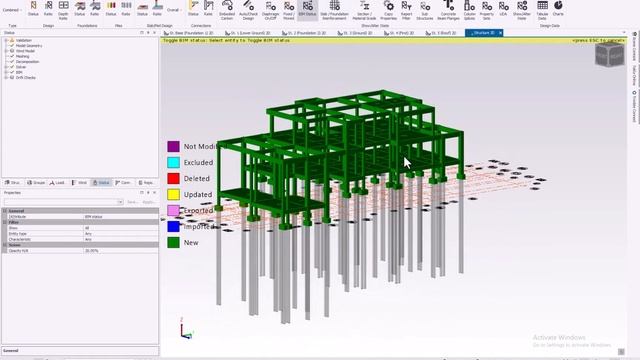Viewport: 640px width, 360px height.
Task: Open the Groups panel tab
Action: (36, 182)
